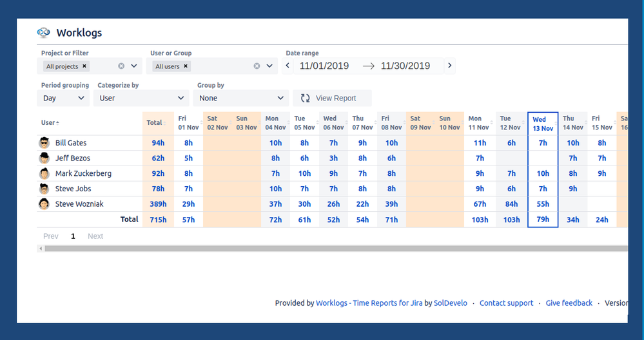The width and height of the screenshot is (644, 340).
Task: Expand the Project or Filter dropdown
Action: click(x=134, y=66)
